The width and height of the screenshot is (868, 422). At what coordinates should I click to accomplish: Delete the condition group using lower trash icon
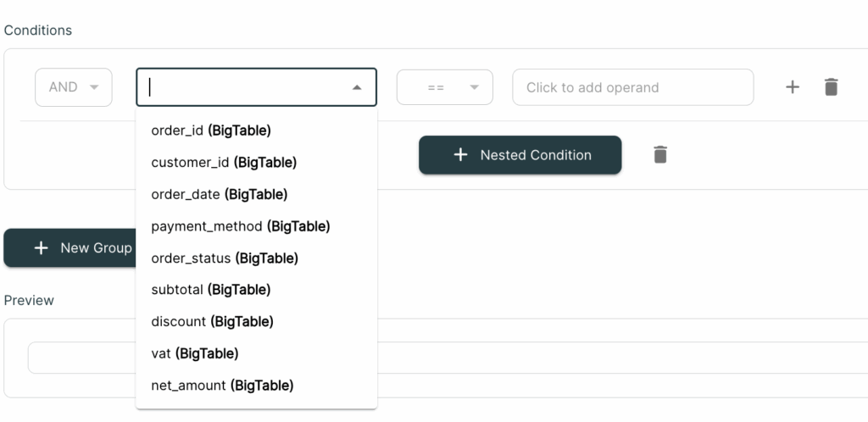tap(659, 154)
